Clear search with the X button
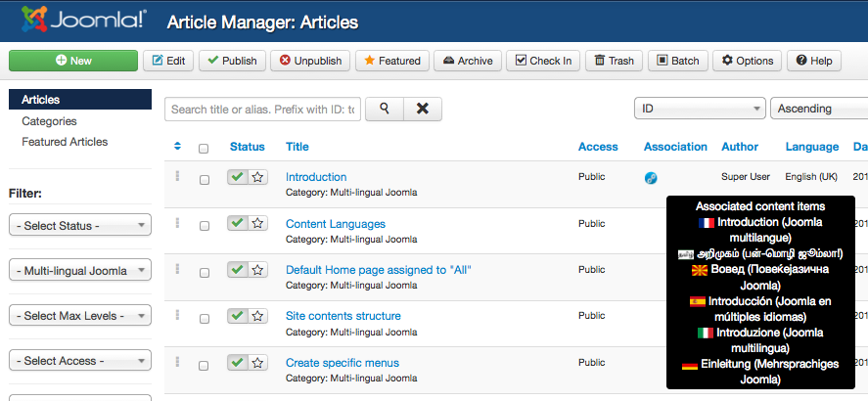868x401 pixels. click(x=423, y=109)
